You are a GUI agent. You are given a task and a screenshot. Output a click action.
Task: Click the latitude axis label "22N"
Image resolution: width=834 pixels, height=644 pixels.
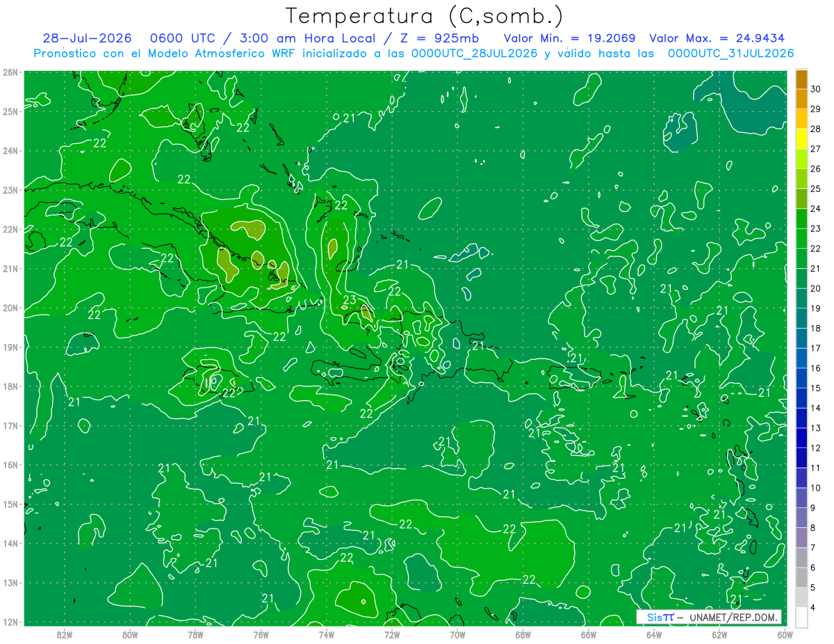click(10, 229)
